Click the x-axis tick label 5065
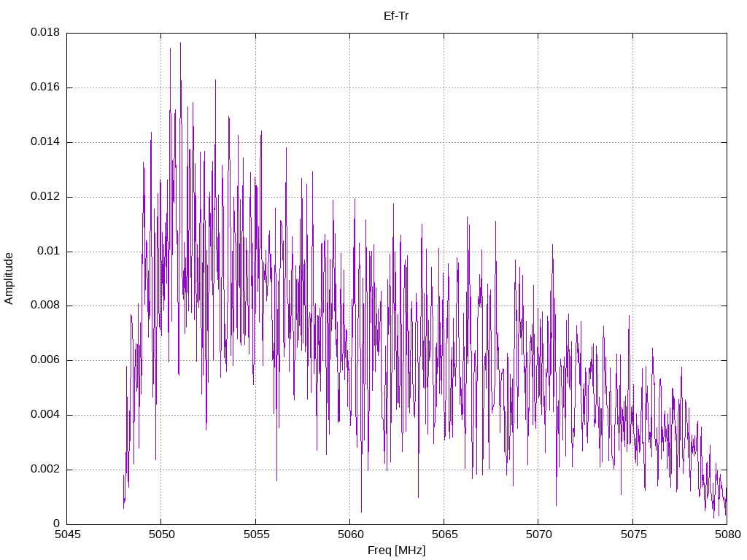Screen dimensions: 747x560 tap(445, 534)
